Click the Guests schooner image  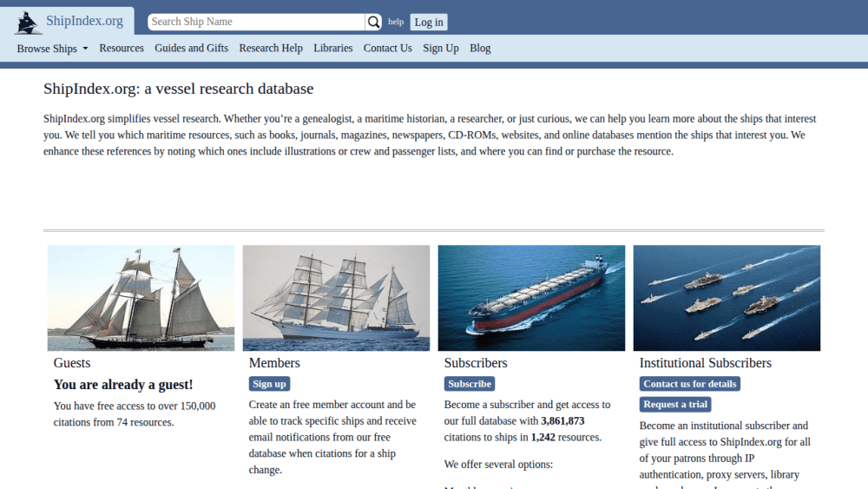point(141,298)
